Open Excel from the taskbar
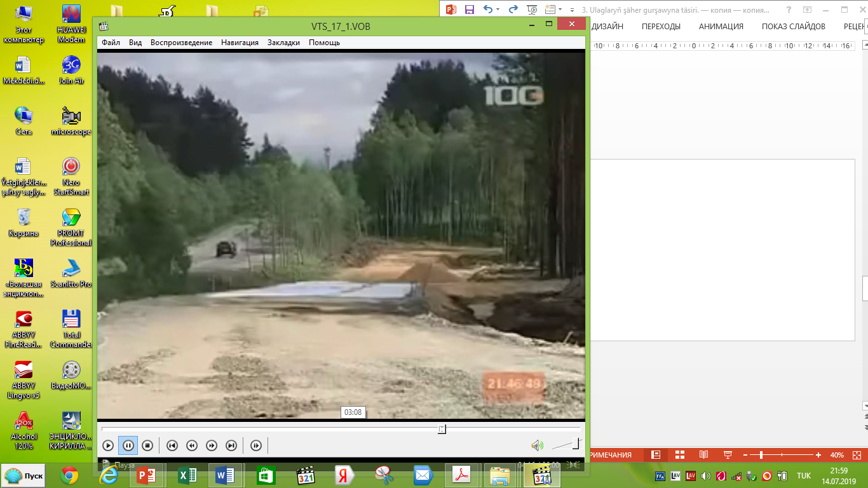Viewport: 868px width, 488px height. pyautogui.click(x=188, y=475)
